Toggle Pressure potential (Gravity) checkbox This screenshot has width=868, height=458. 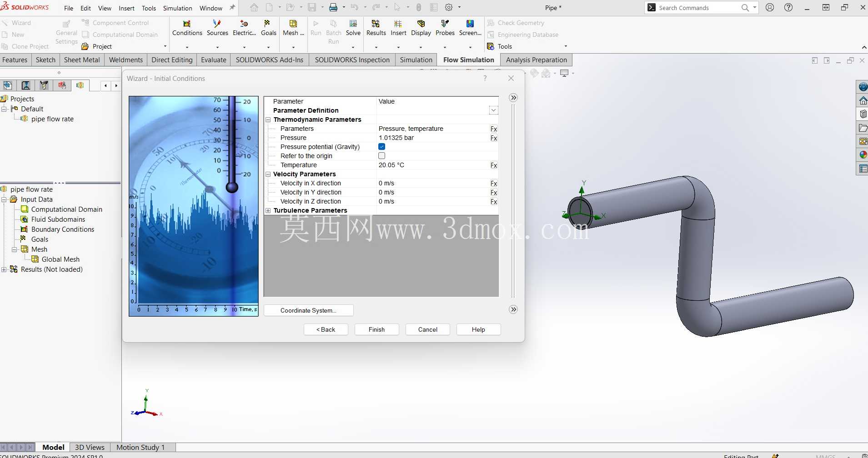(381, 147)
